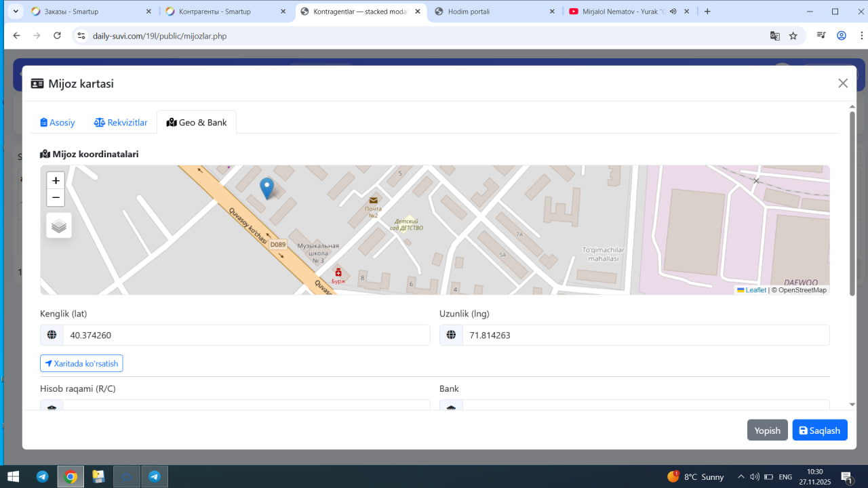Close the Mijoz kartasi dialog
The height and width of the screenshot is (488, 868).
point(843,83)
